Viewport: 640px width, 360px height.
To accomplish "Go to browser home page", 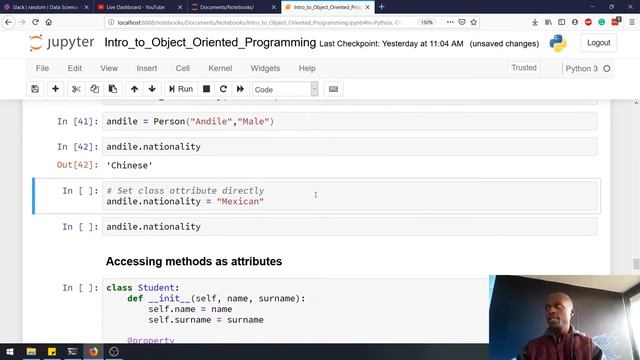I will pyautogui.click(x=49, y=22).
